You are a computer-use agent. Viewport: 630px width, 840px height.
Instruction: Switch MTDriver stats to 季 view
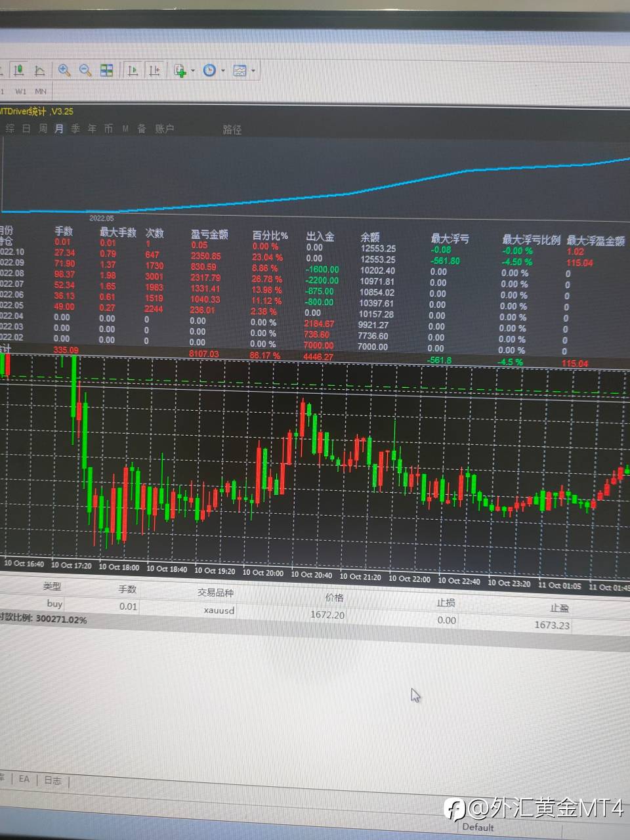[75, 129]
